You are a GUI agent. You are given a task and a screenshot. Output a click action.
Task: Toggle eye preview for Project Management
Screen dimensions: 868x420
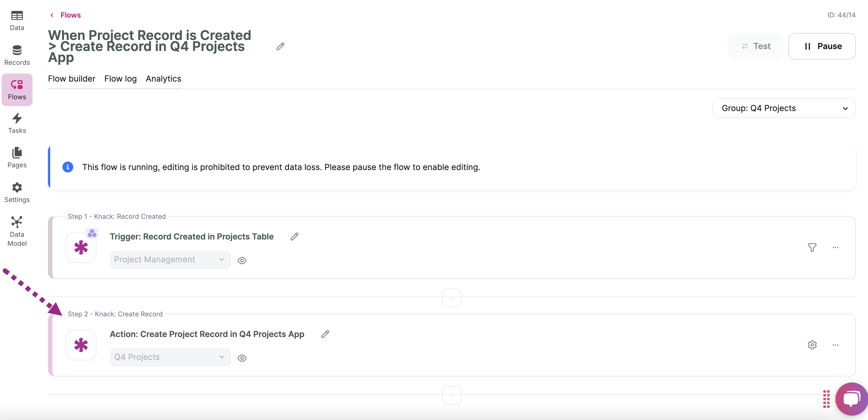[x=242, y=260]
